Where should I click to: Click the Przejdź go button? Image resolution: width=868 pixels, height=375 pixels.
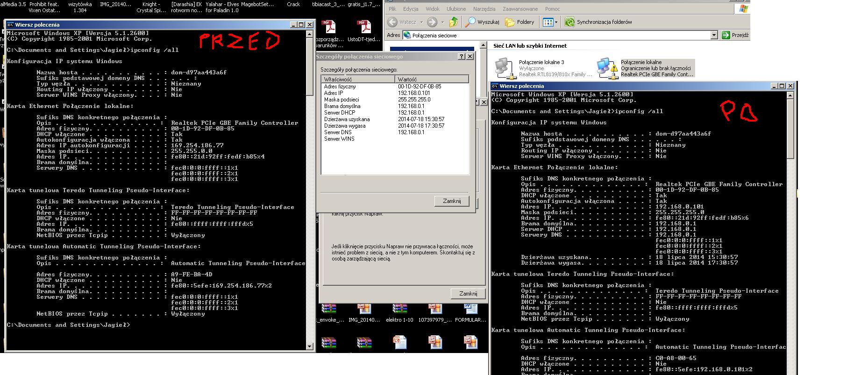pyautogui.click(x=735, y=35)
